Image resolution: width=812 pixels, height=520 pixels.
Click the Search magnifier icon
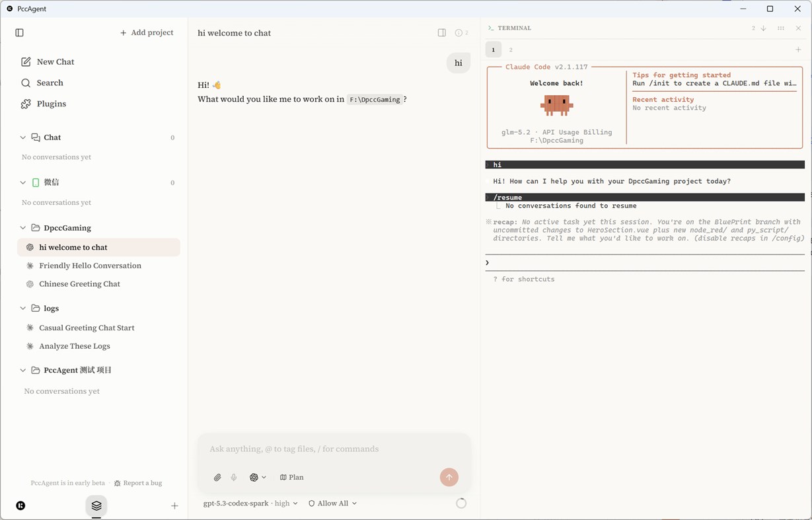[26, 83]
